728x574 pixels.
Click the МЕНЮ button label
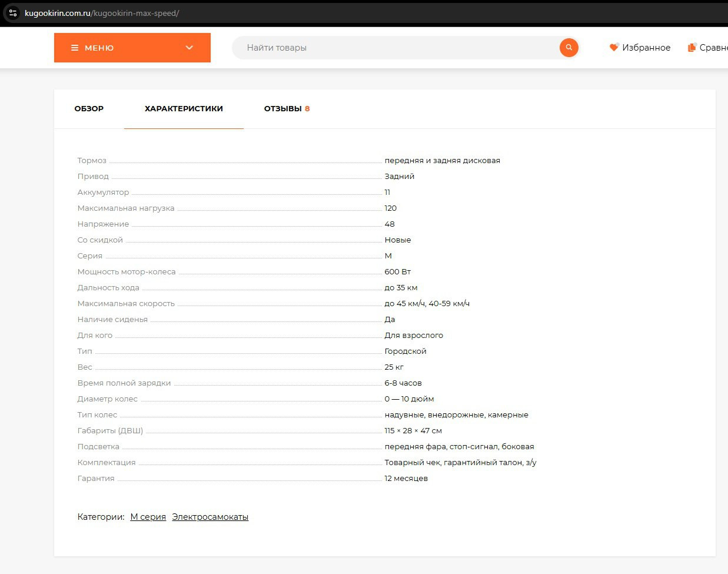coord(99,48)
